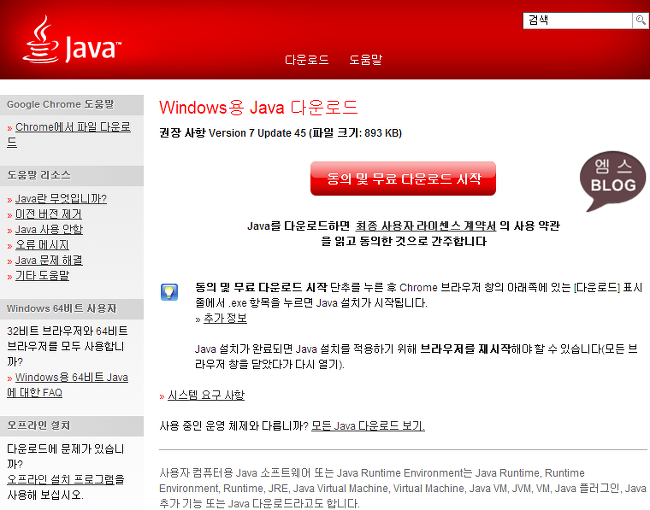Open 오류 메시지 link

click(x=42, y=245)
